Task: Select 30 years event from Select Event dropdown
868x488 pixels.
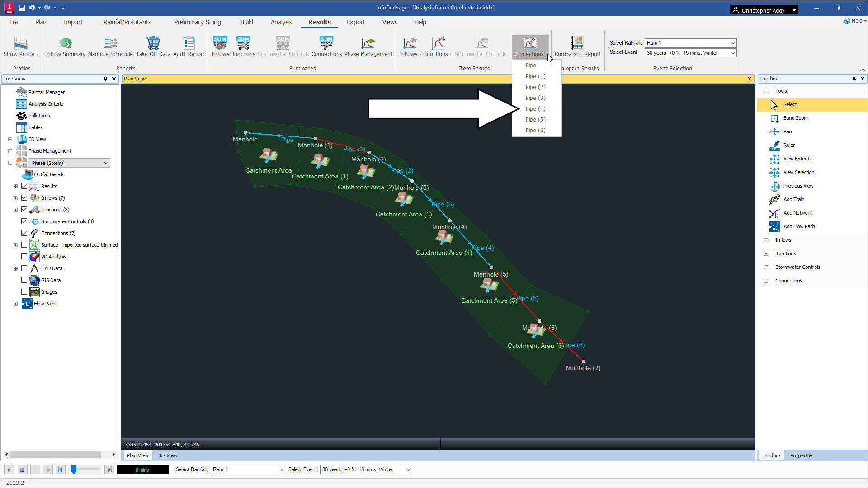Action: point(689,52)
